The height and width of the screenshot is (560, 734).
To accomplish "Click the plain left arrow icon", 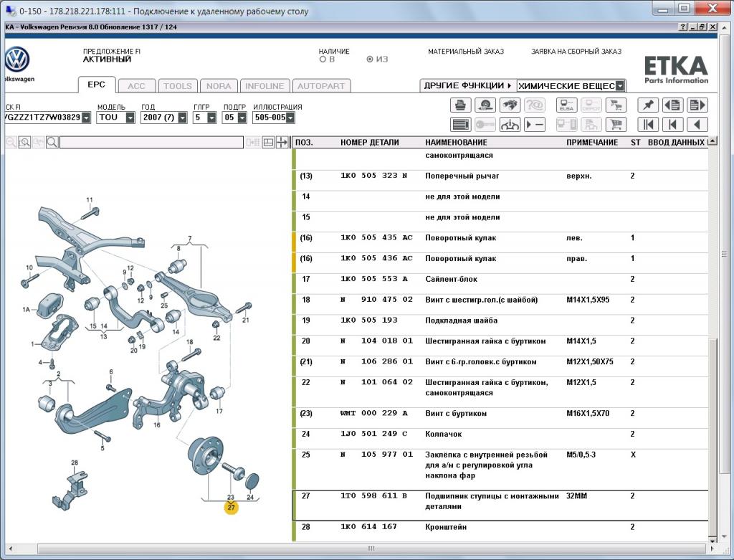I will 697,125.
